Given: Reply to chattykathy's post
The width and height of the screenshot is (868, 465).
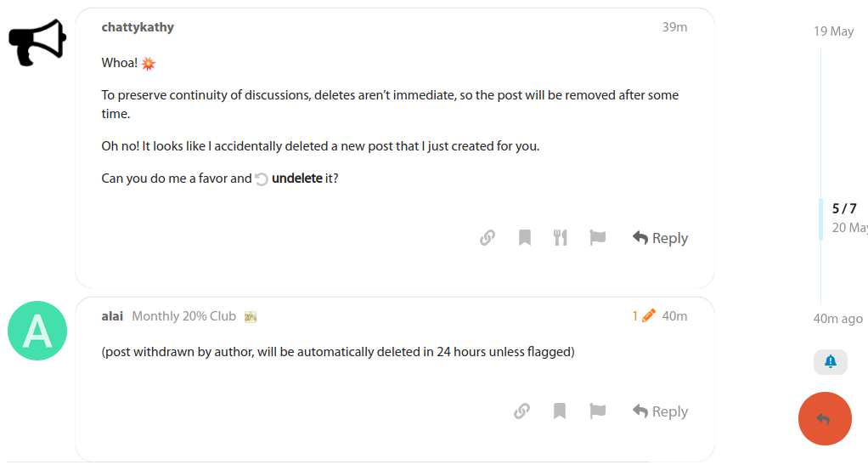Looking at the screenshot, I should tap(660, 238).
